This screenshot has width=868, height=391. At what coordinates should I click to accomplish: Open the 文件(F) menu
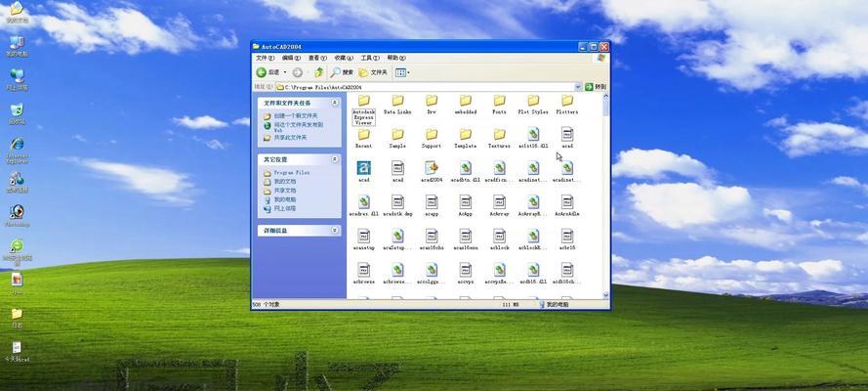coord(266,58)
